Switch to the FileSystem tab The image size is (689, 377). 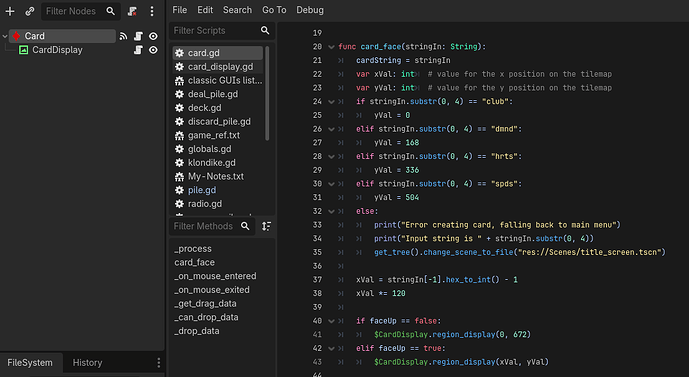click(30, 362)
